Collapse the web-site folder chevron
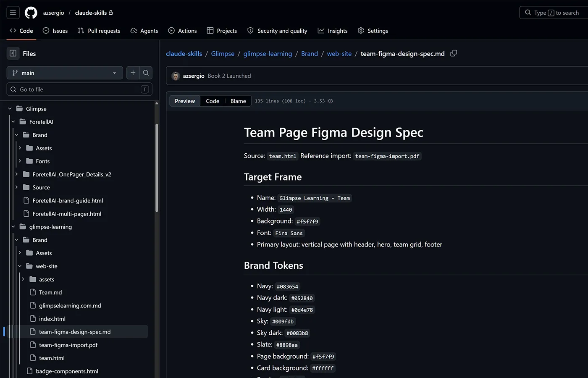The width and height of the screenshot is (588, 378). point(20,266)
